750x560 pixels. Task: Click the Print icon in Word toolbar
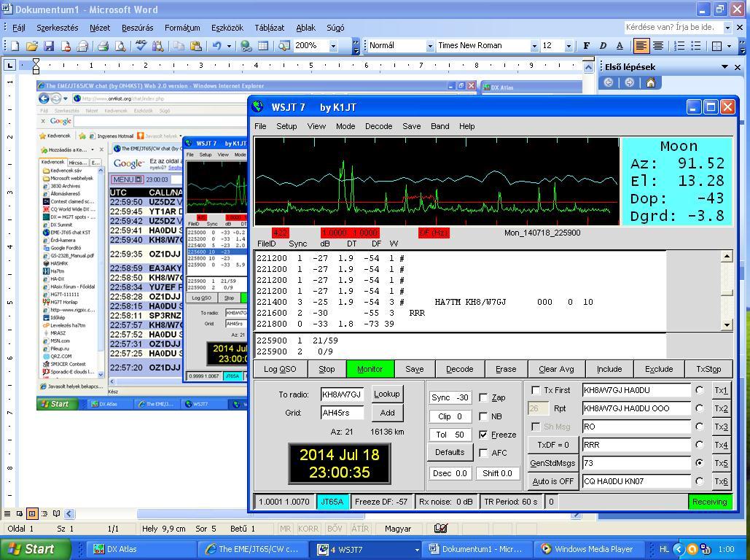102,46
